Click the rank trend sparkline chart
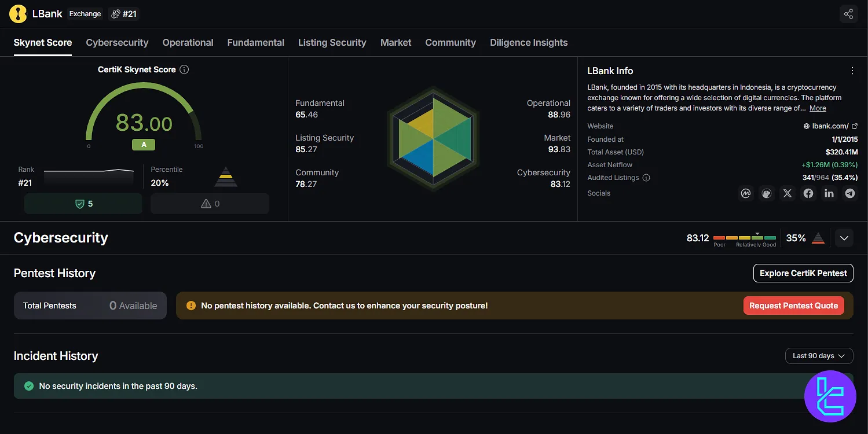Viewport: 868px width, 434px height. click(89, 176)
